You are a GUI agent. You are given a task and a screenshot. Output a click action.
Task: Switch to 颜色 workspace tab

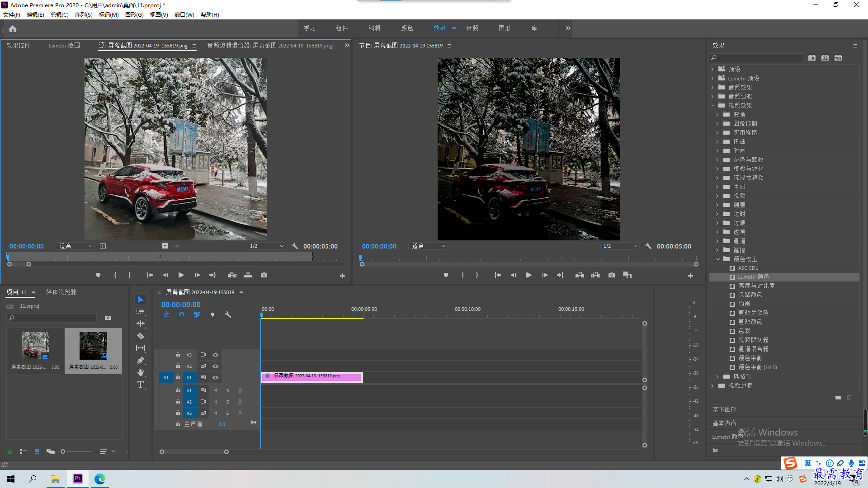(x=407, y=28)
